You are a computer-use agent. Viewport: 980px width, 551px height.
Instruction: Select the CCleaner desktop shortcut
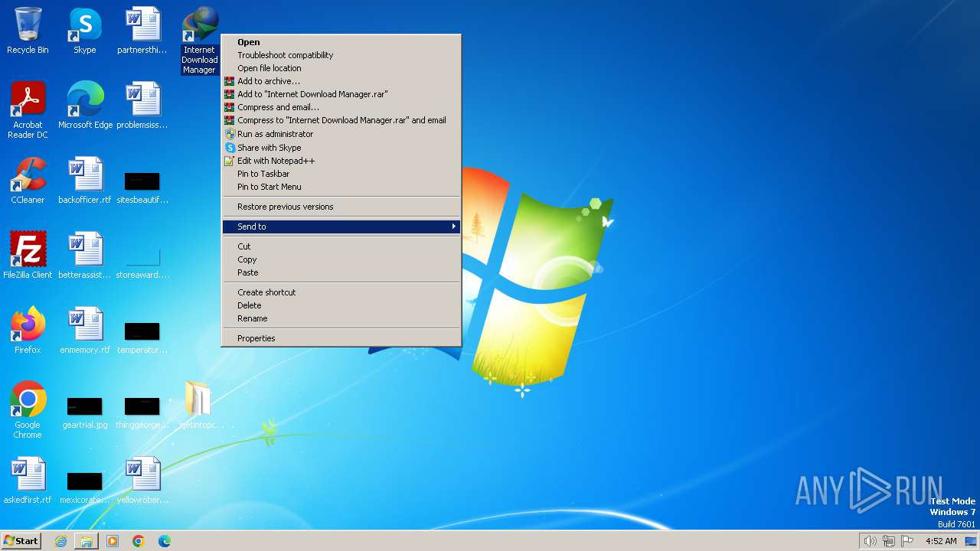(x=28, y=181)
